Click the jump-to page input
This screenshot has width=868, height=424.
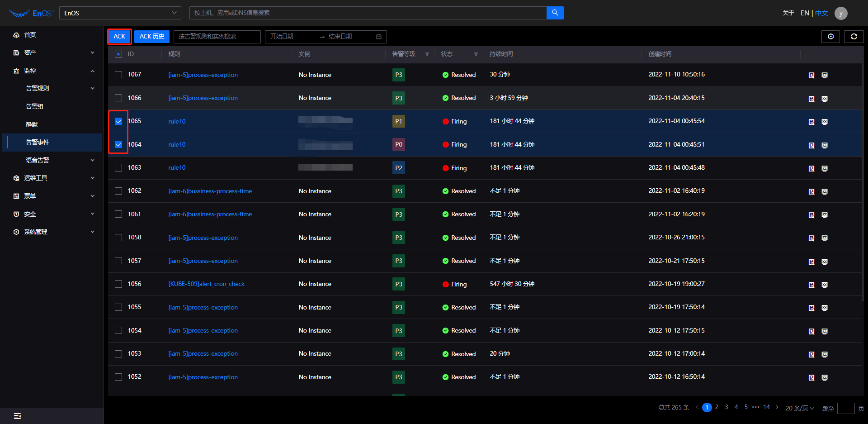pyautogui.click(x=845, y=408)
